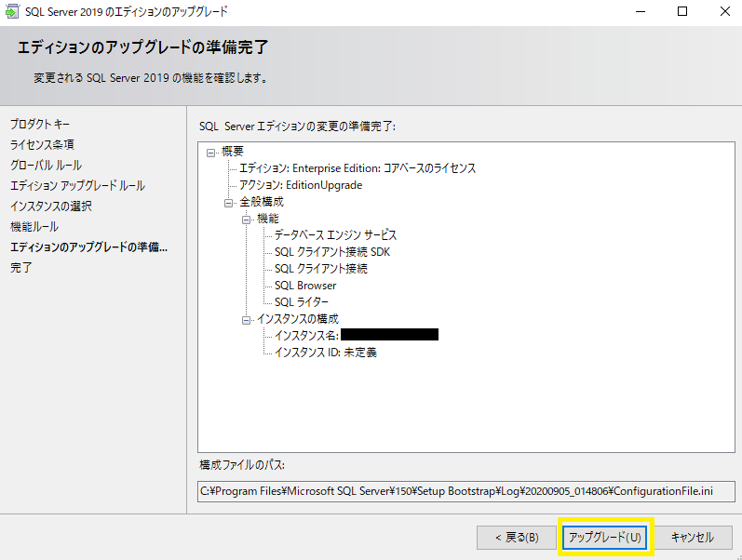Click the 変更される SQL Server 2019 の機能を確認します text

point(151,77)
